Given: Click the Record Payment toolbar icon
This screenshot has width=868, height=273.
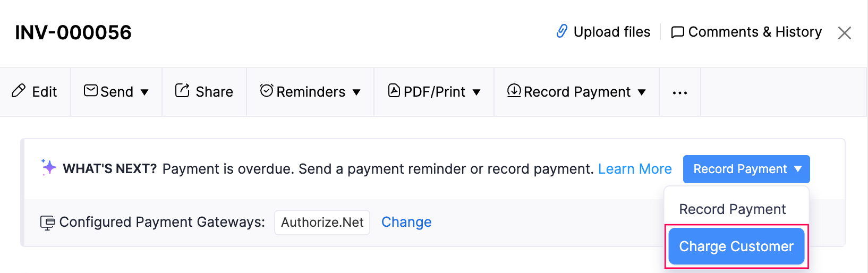Looking at the screenshot, I should pyautogui.click(x=514, y=91).
